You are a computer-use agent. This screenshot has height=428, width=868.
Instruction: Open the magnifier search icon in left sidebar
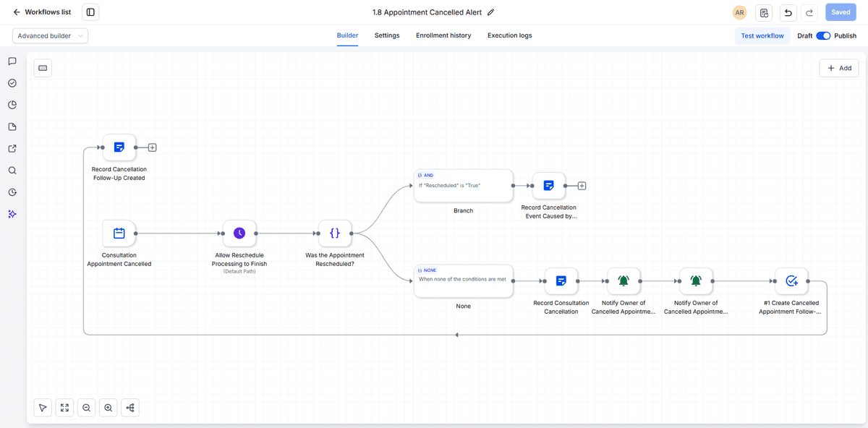click(12, 171)
